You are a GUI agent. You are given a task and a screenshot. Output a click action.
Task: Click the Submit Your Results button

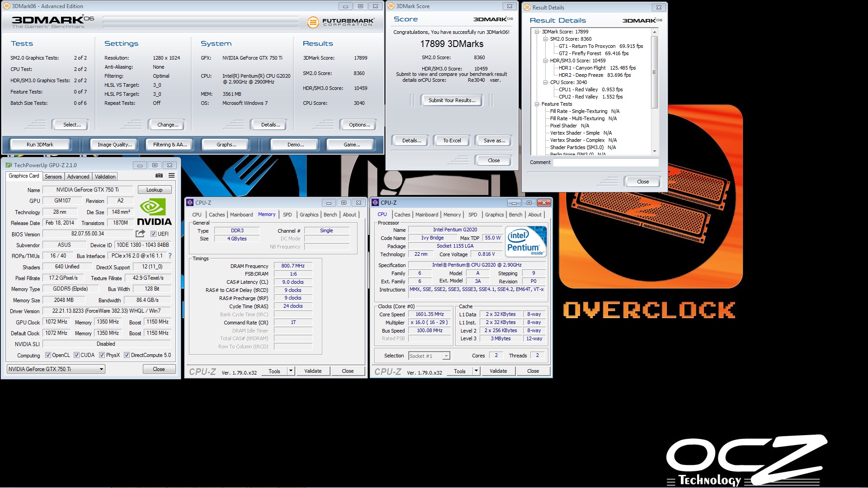[x=452, y=100]
